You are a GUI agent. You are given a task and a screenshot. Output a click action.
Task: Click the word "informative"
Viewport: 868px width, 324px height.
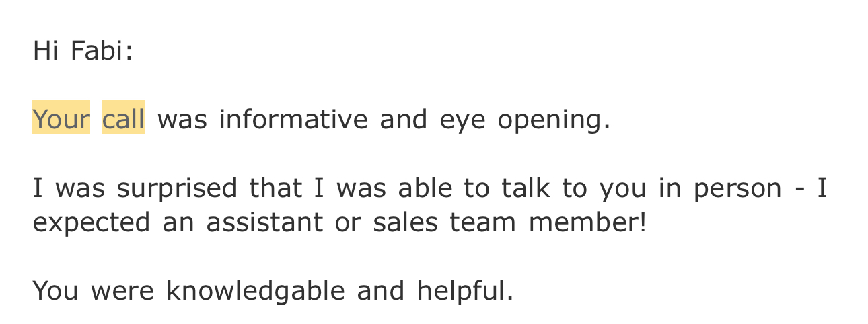click(x=293, y=120)
